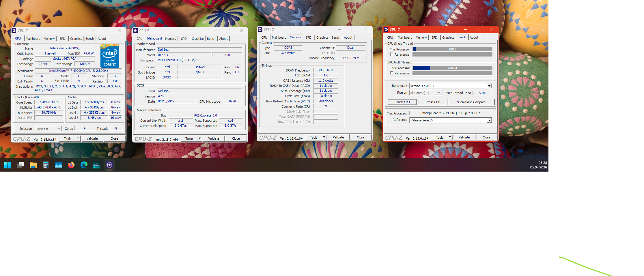Click the CPU-Z icon in the taskbar

pyautogui.click(x=109, y=165)
